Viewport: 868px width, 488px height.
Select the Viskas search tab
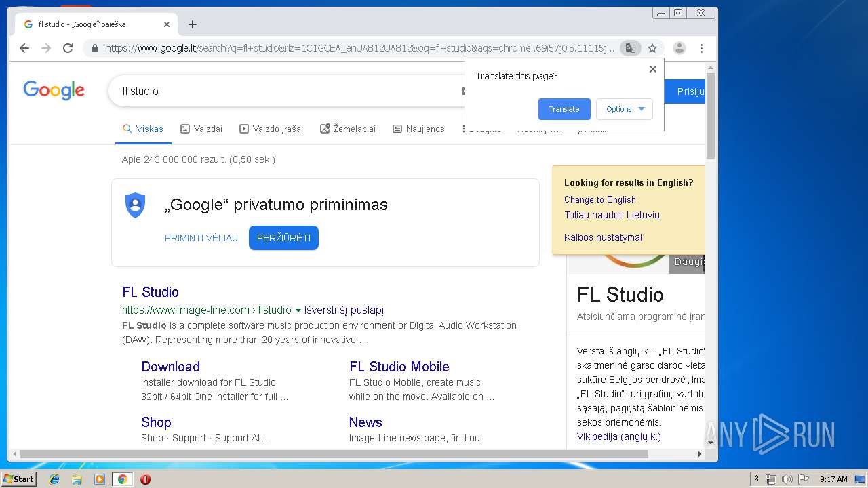point(143,129)
